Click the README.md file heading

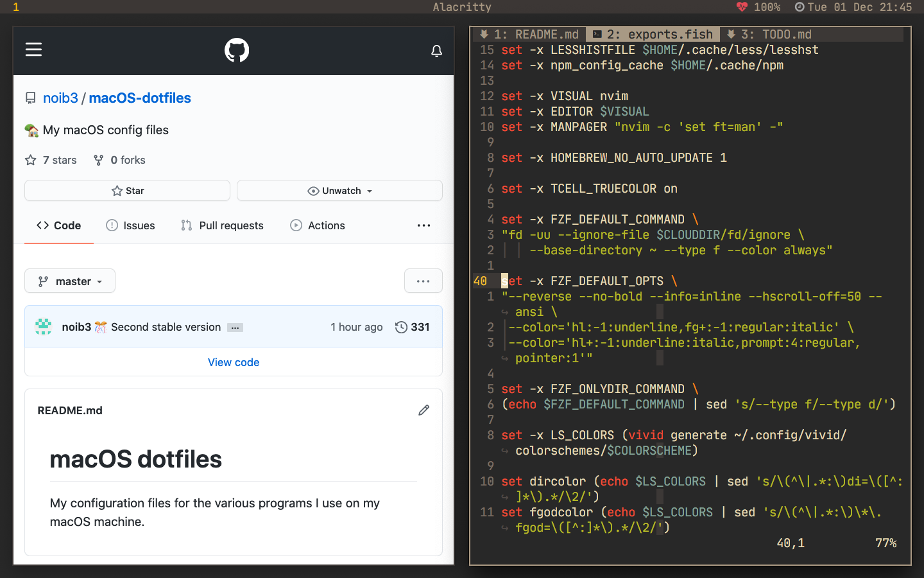coord(70,410)
